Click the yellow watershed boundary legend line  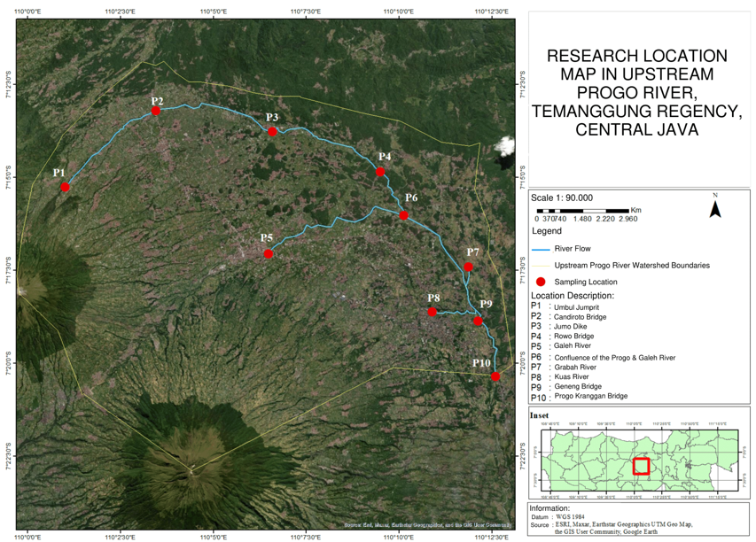coord(541,266)
